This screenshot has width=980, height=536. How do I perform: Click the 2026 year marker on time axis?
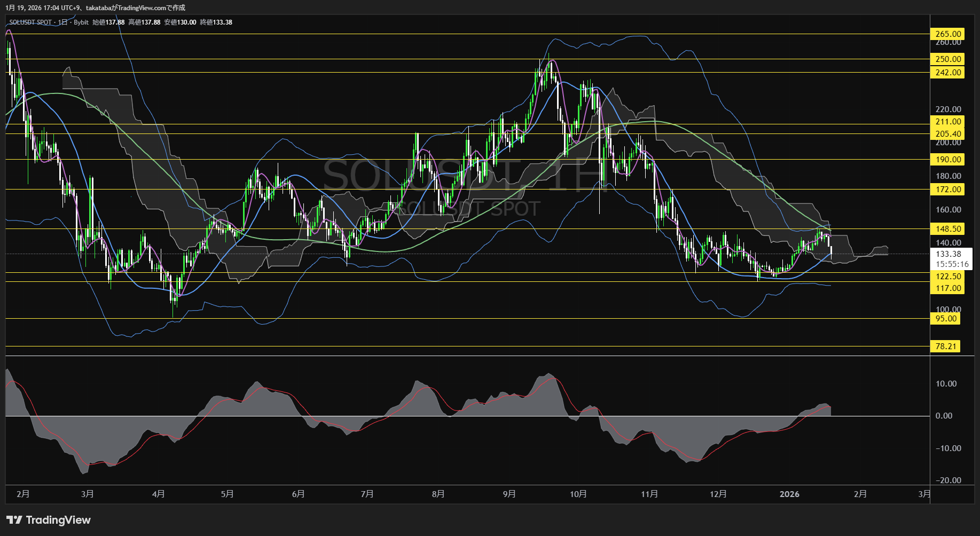pos(789,494)
